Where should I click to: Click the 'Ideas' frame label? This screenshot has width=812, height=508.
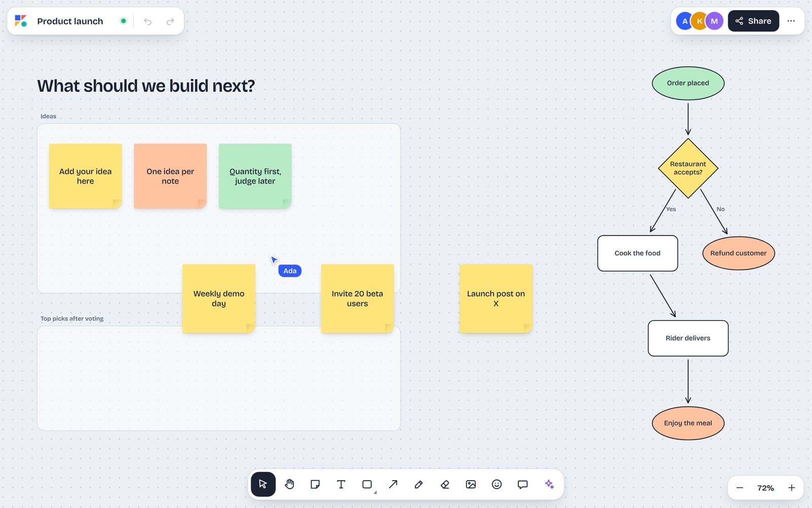[48, 116]
